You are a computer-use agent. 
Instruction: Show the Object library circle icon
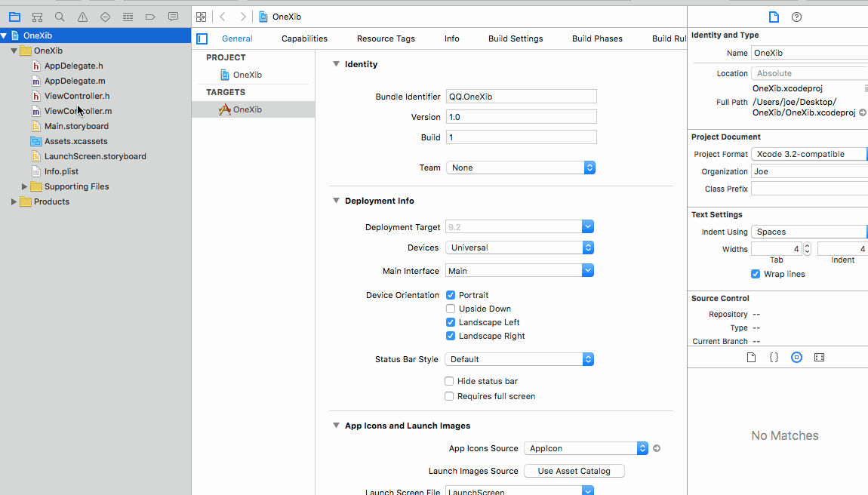pos(796,358)
